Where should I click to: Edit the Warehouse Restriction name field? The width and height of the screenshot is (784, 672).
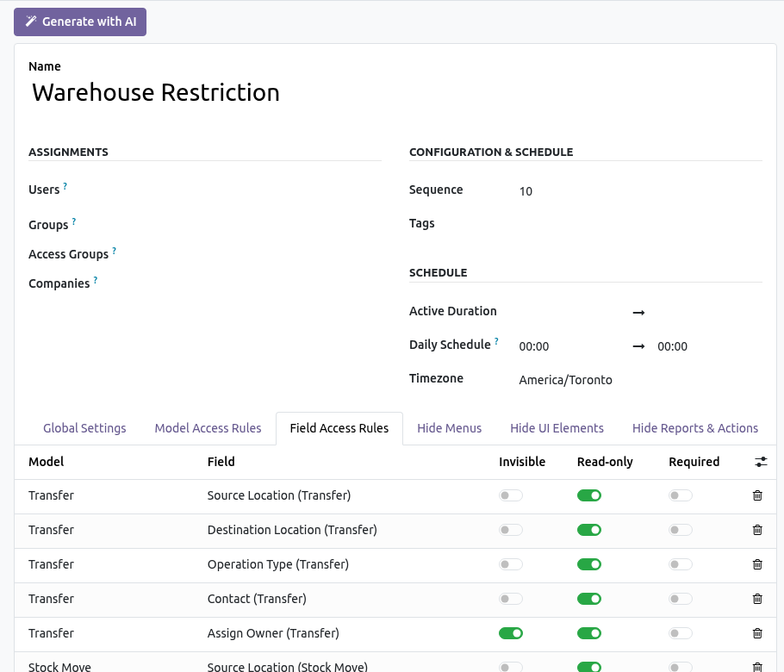395,93
